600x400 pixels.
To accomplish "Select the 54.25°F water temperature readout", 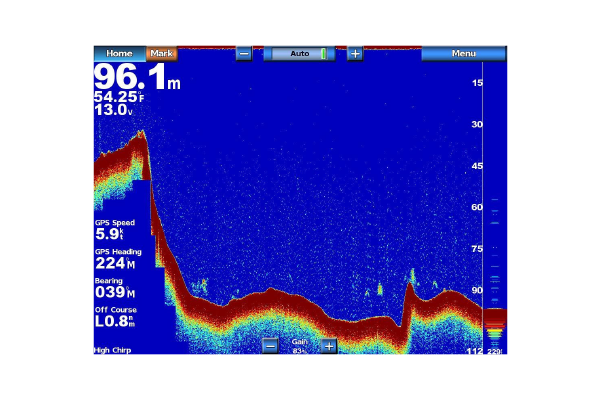I will 116,97.
